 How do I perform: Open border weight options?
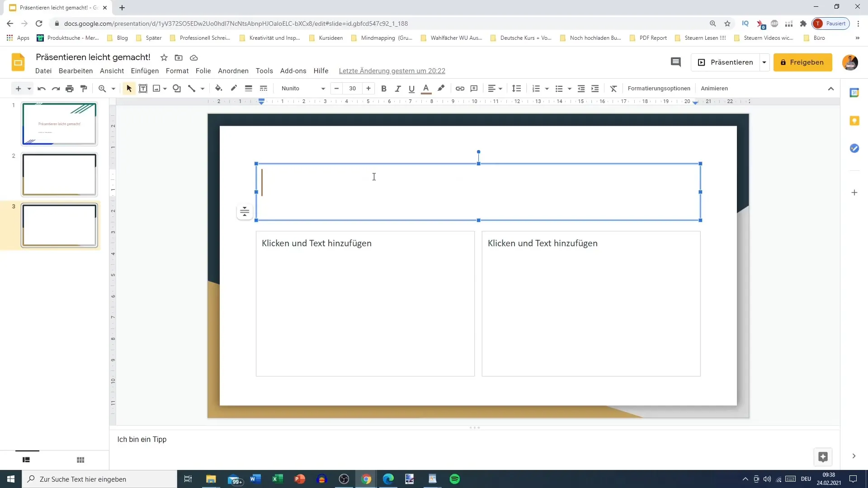249,89
